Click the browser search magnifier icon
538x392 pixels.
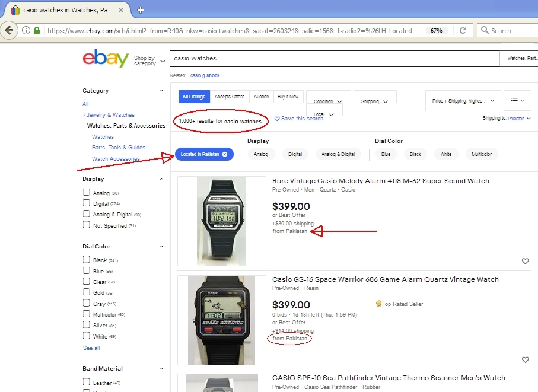tap(485, 30)
